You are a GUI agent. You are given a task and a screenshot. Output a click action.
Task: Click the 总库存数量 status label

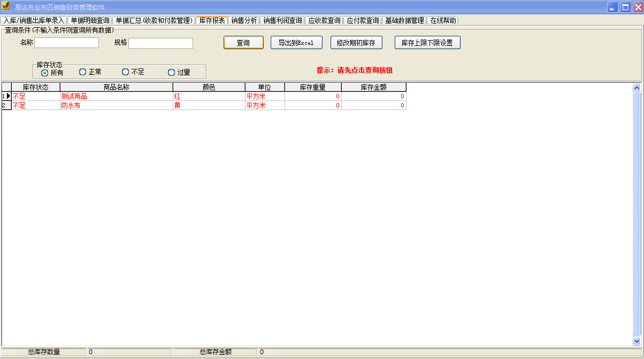(44, 352)
